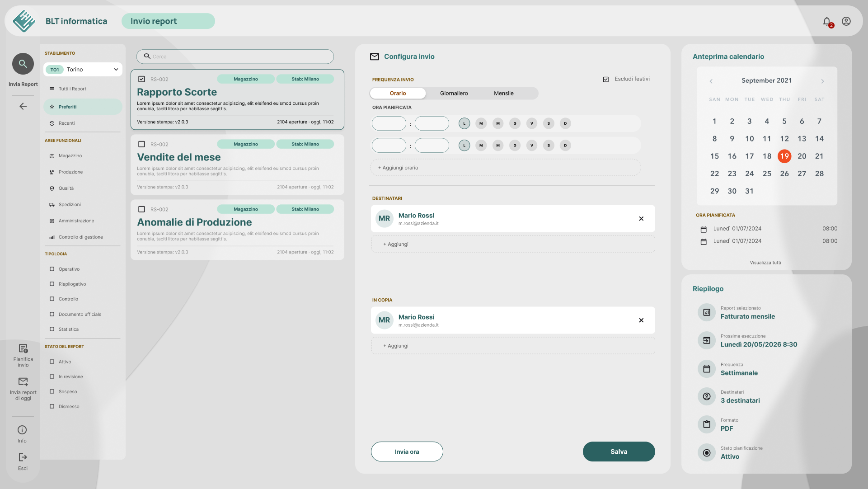Open Recenti reports
The width and height of the screenshot is (868, 489).
(83, 123)
